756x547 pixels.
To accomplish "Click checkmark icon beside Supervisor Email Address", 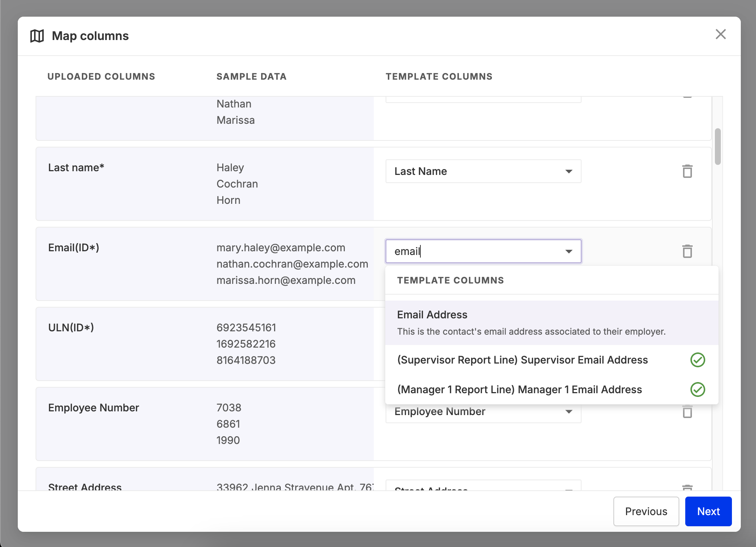I will pyautogui.click(x=697, y=360).
